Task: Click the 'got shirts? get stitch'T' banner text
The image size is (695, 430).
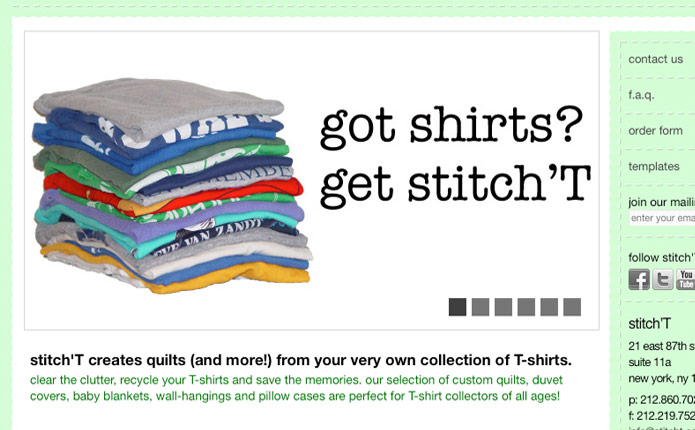Action: click(x=455, y=157)
